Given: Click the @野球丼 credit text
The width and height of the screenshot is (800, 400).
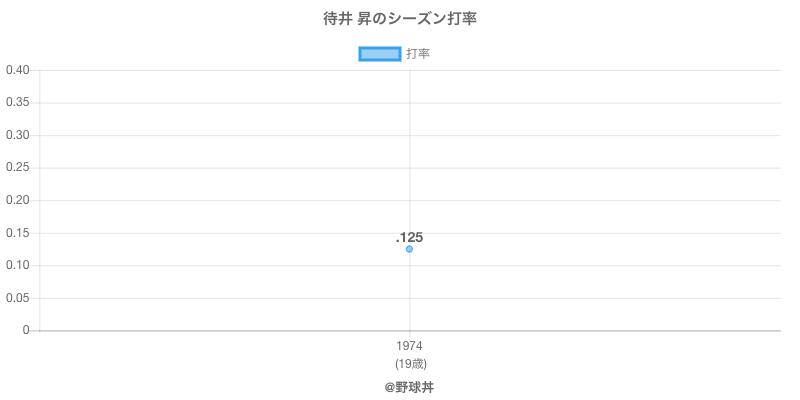Looking at the screenshot, I should tap(409, 387).
